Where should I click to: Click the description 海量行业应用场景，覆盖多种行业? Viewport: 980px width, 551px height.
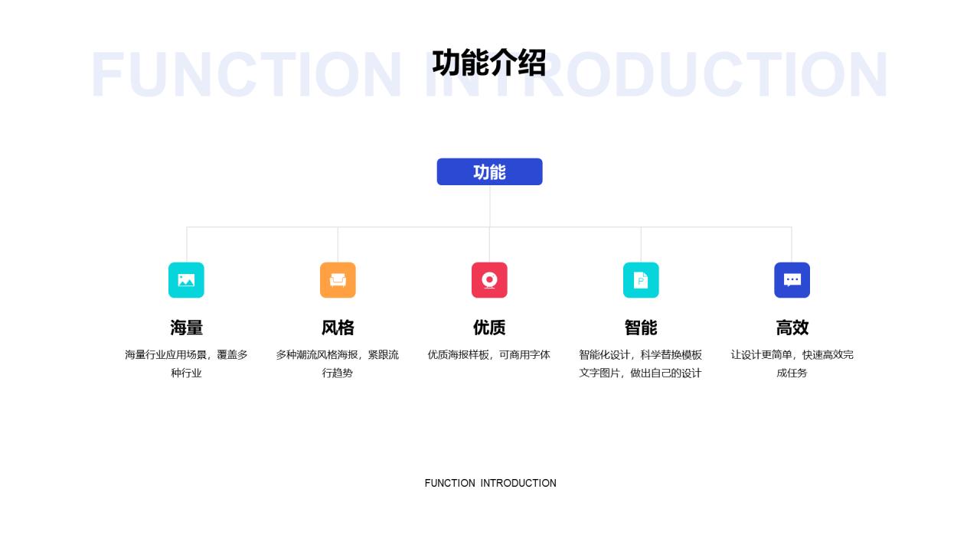point(186,364)
